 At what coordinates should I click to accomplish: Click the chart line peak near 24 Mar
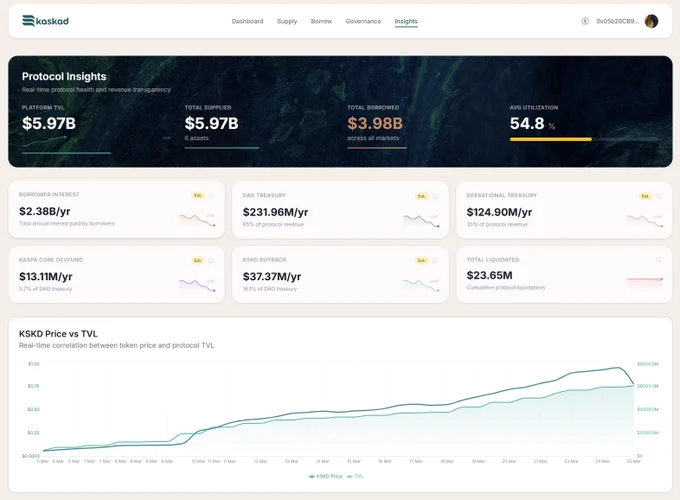tap(618, 368)
